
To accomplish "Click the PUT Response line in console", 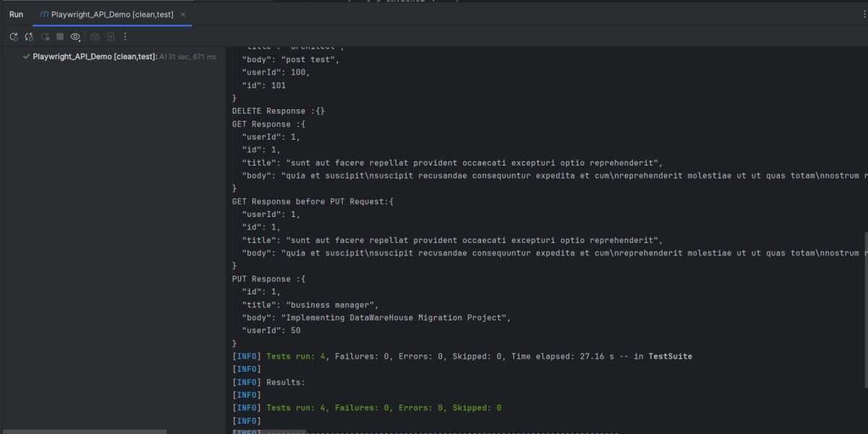I will pos(268,279).
